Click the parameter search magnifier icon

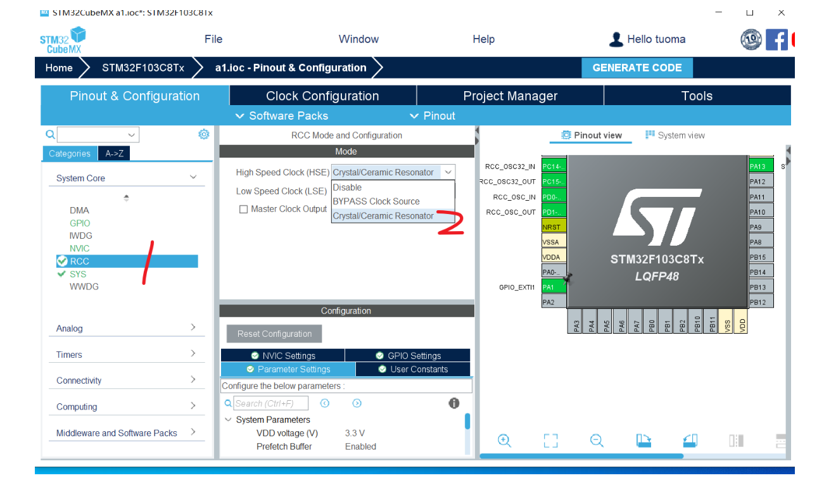click(228, 403)
